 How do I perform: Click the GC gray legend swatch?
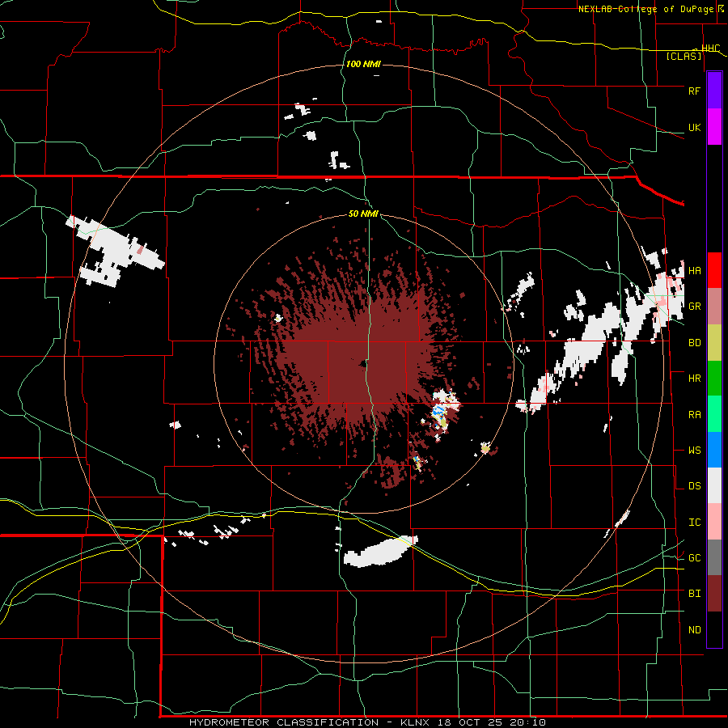point(714,557)
